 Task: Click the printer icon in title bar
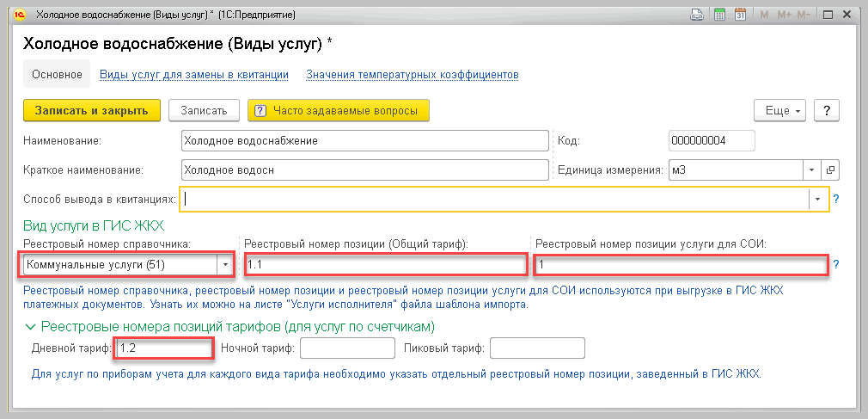click(699, 15)
